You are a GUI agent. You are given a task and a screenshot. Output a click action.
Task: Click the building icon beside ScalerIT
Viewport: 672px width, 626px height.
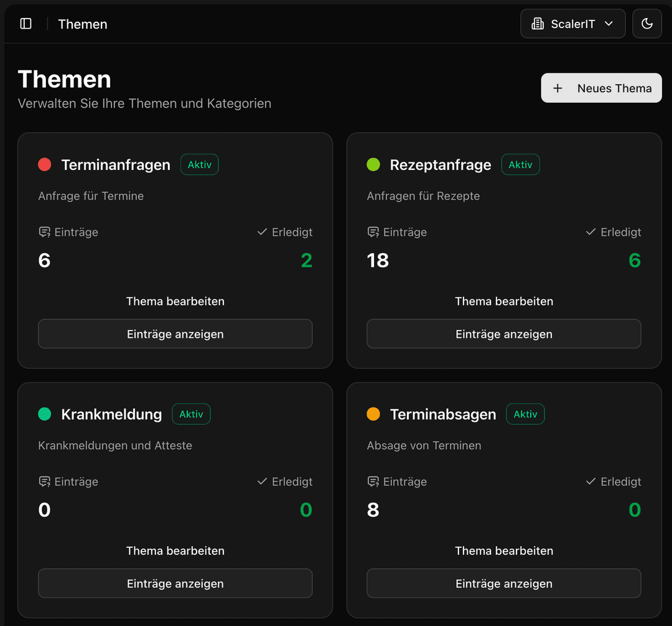tap(537, 24)
